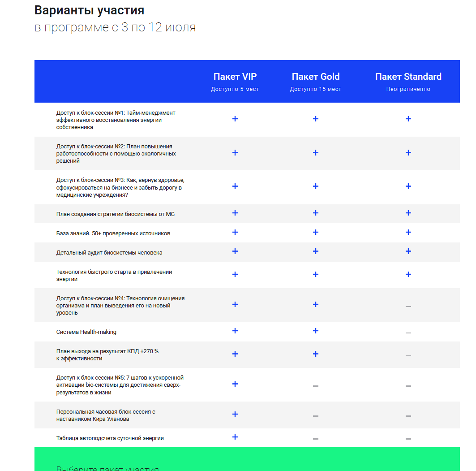Click "План создания стратегии биосистемы от MG" text
Screen dimensions: 476x471
coord(116,214)
